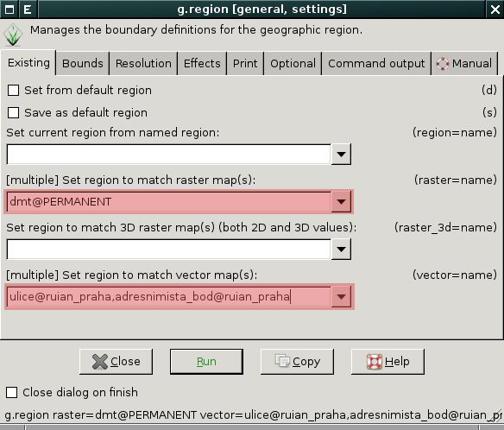Open the vector map dropdown arrow
504x430 pixels.
pos(341,296)
